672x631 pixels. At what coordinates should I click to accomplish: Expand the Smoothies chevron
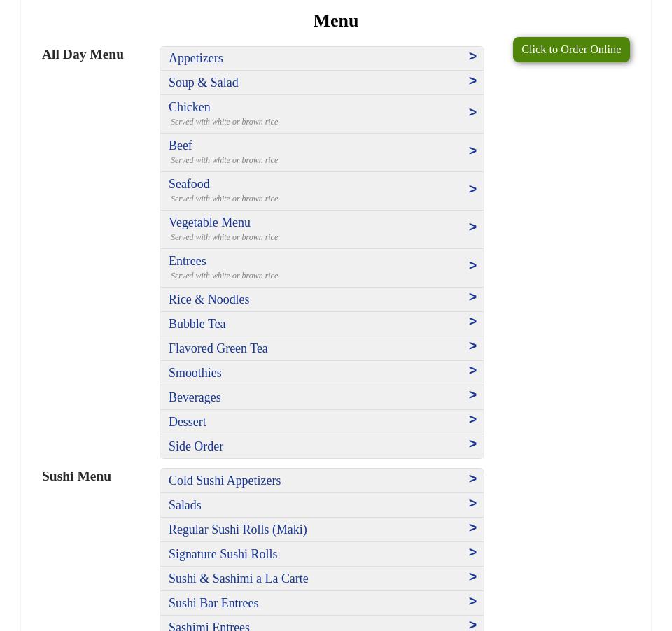pyautogui.click(x=472, y=371)
